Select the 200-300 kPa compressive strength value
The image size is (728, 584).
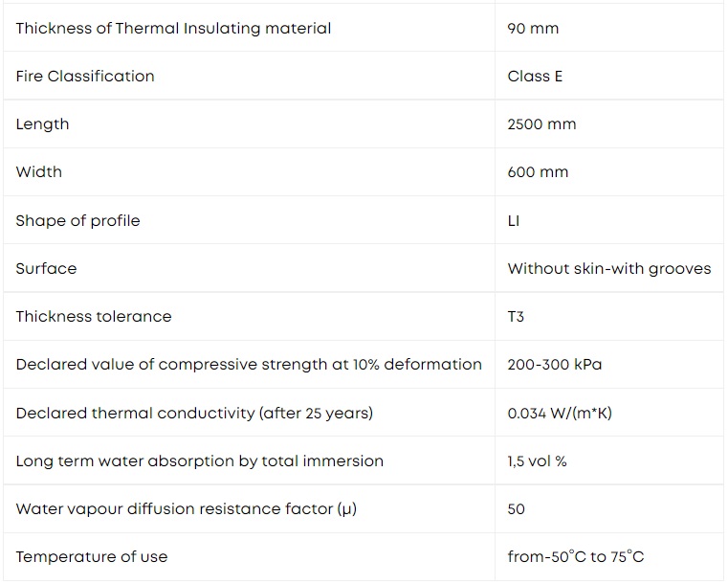(x=554, y=365)
